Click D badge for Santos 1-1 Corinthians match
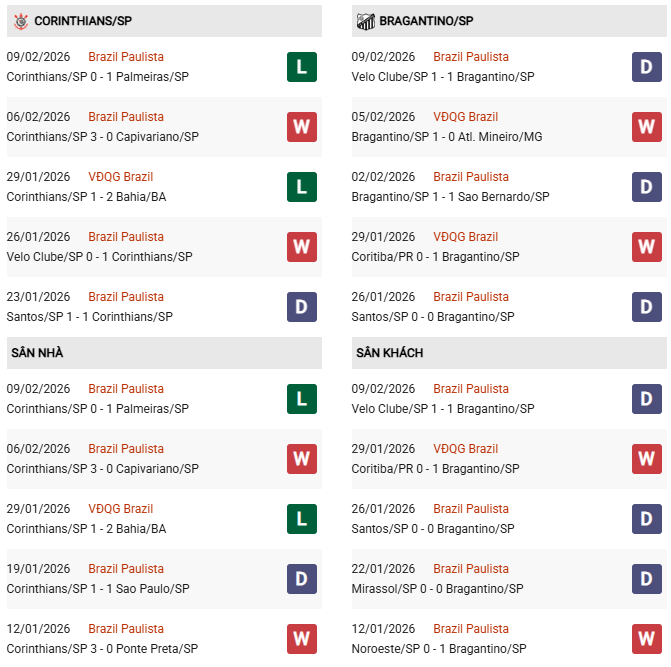 302,306
